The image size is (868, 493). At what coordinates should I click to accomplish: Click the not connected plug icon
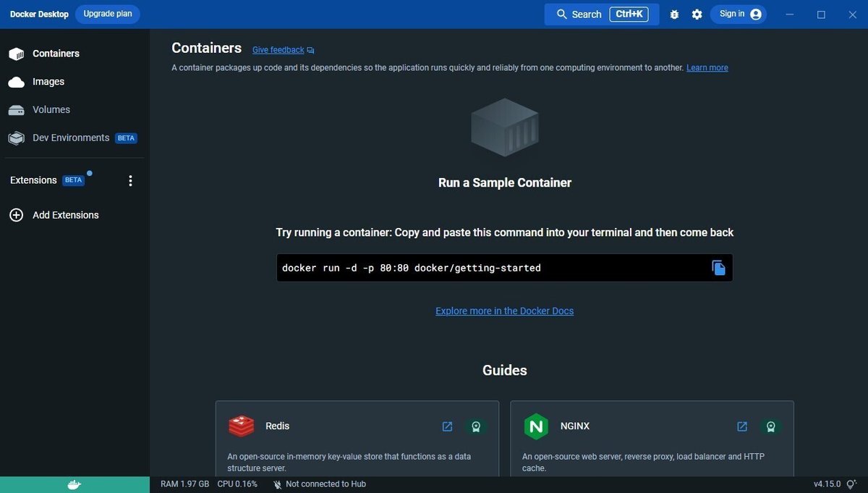click(x=277, y=484)
